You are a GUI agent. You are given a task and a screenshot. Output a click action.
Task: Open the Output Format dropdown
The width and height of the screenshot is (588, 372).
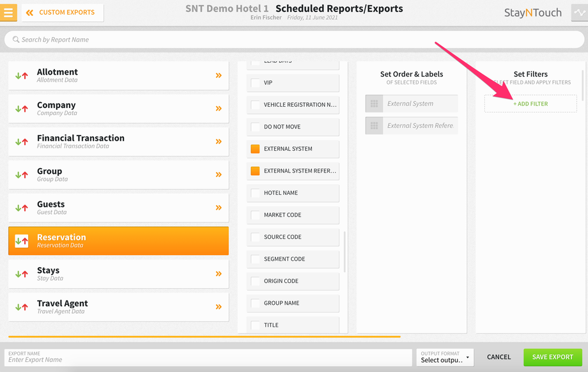click(x=445, y=357)
